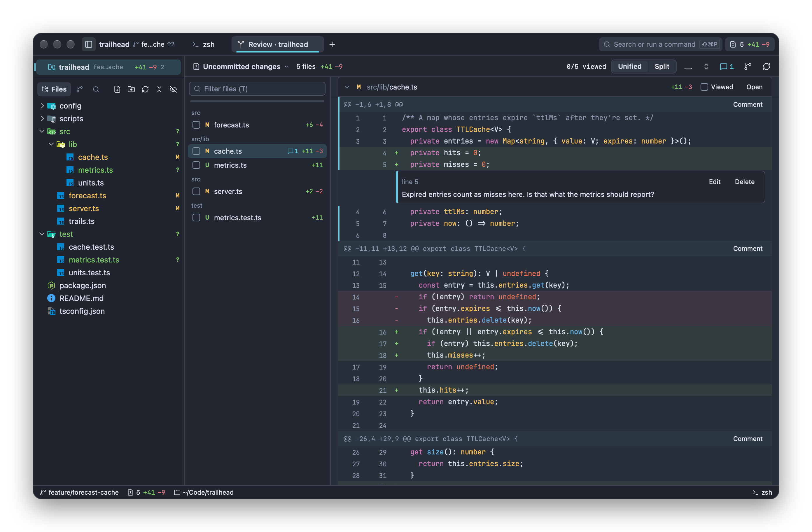Check the cache.ts file checkbox

click(x=196, y=151)
